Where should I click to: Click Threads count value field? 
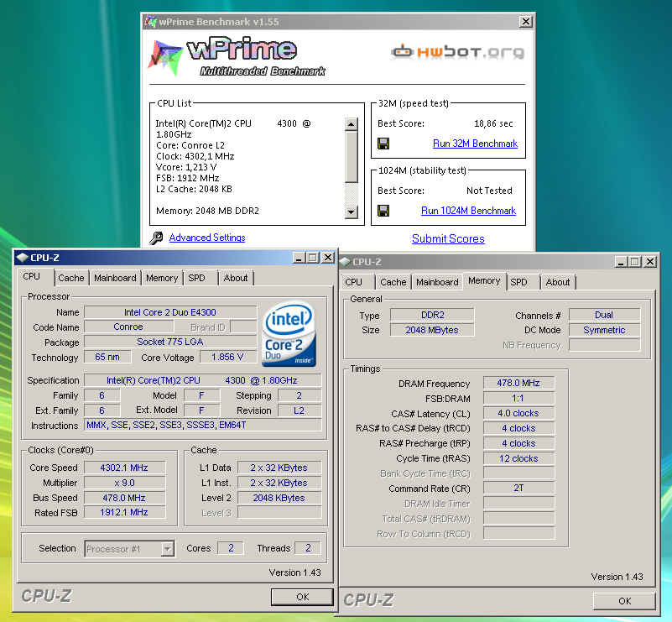pos(308,548)
